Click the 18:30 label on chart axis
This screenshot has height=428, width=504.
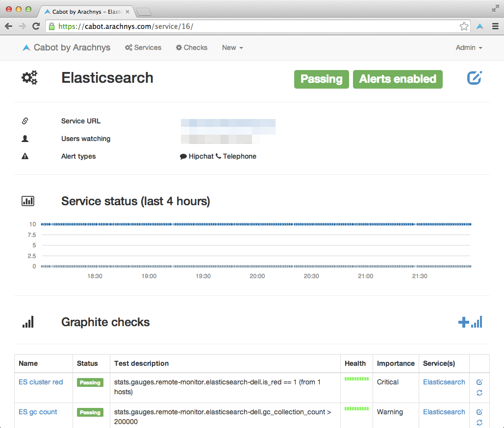coord(95,276)
